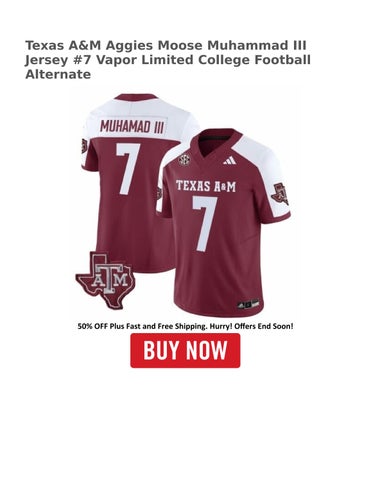
Task: Open the product title heading link
Action: 168,60
